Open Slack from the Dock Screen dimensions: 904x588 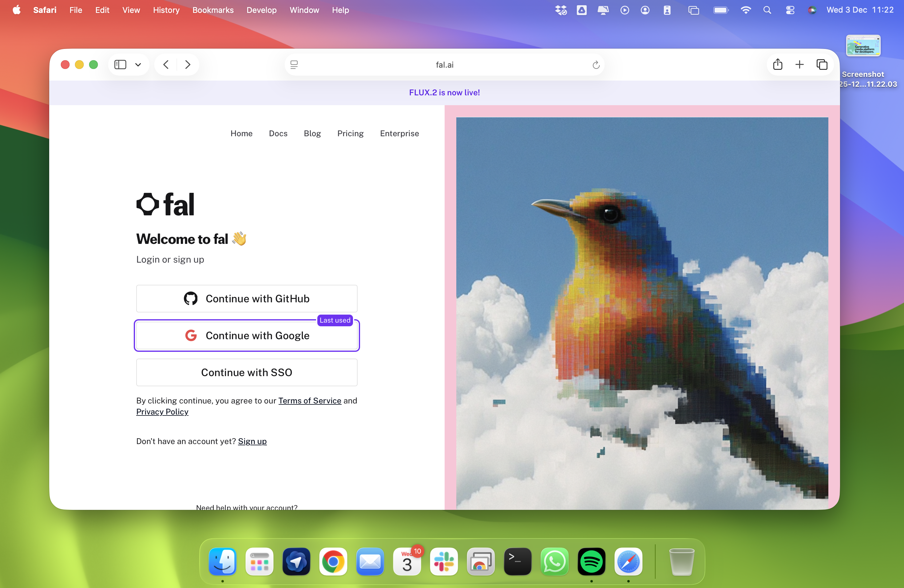coord(444,562)
